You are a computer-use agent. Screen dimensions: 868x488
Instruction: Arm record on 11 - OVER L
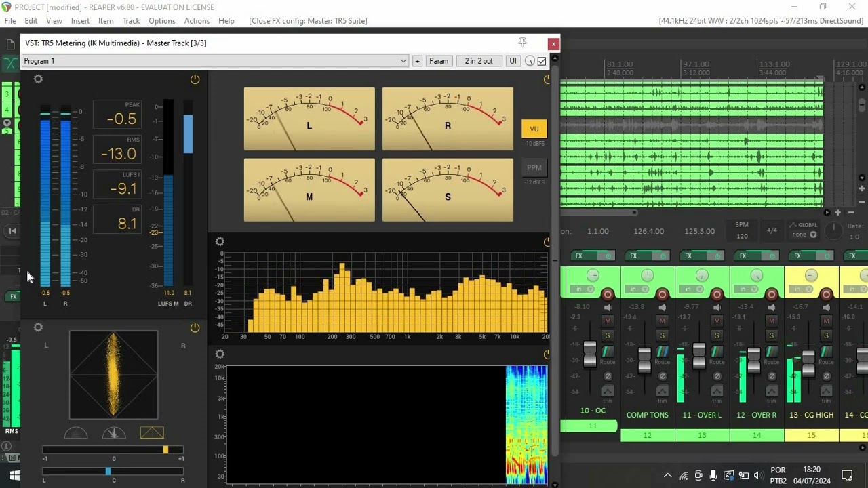[x=717, y=293]
